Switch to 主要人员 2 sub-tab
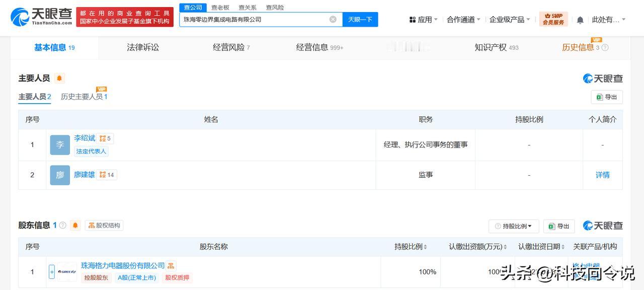 click(x=35, y=97)
